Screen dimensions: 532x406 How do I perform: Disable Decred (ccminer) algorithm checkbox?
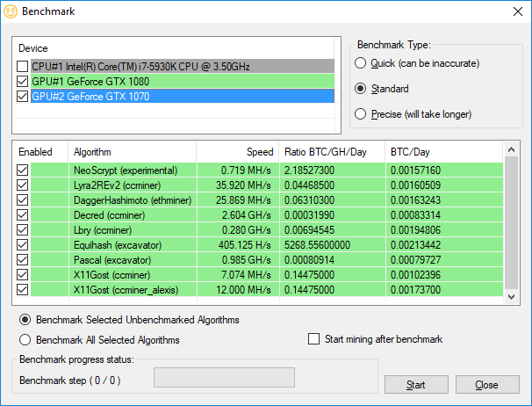point(23,214)
